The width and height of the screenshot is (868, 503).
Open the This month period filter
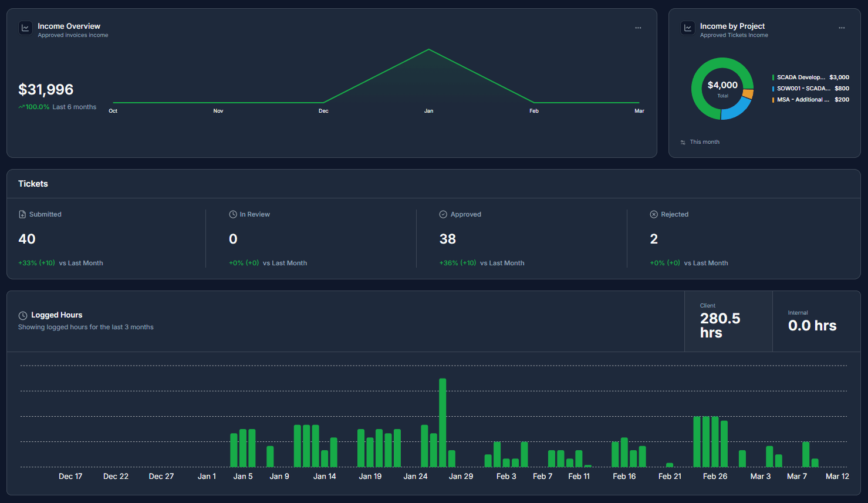[x=704, y=142]
